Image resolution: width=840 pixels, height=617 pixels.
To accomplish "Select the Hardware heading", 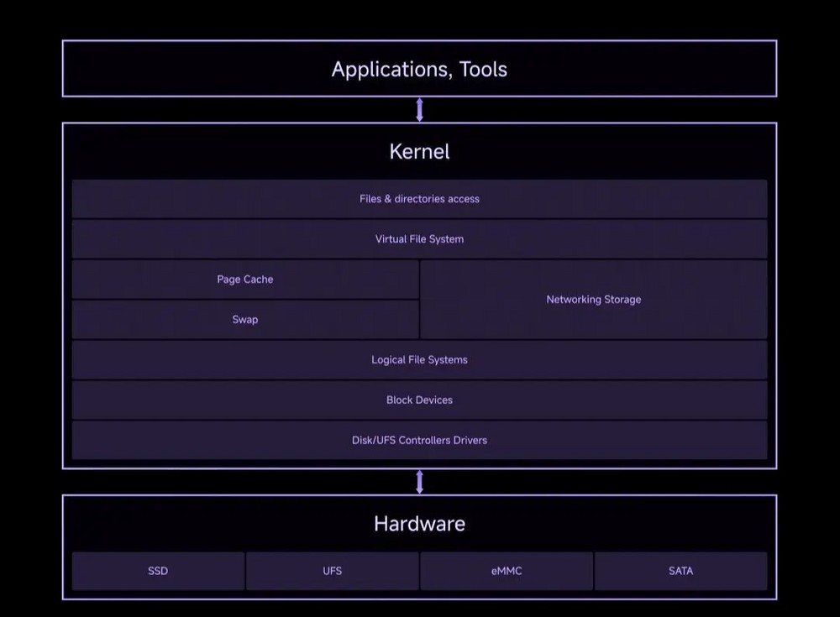I will (x=419, y=524).
